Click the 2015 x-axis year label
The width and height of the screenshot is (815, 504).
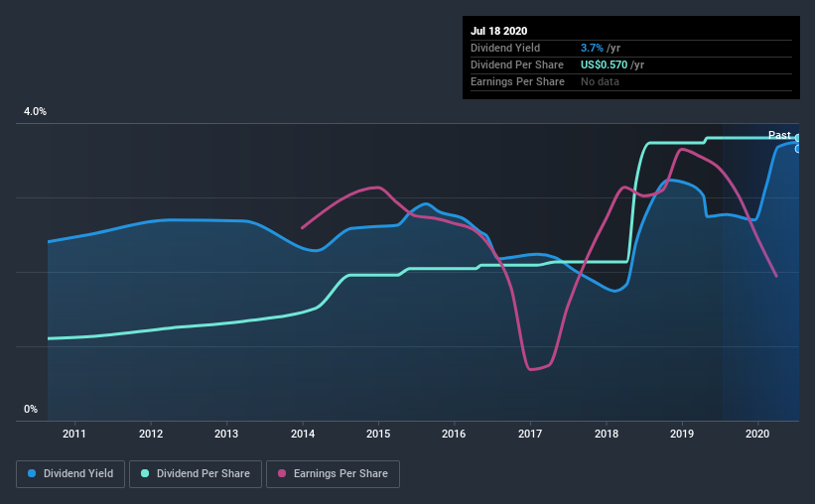(378, 434)
